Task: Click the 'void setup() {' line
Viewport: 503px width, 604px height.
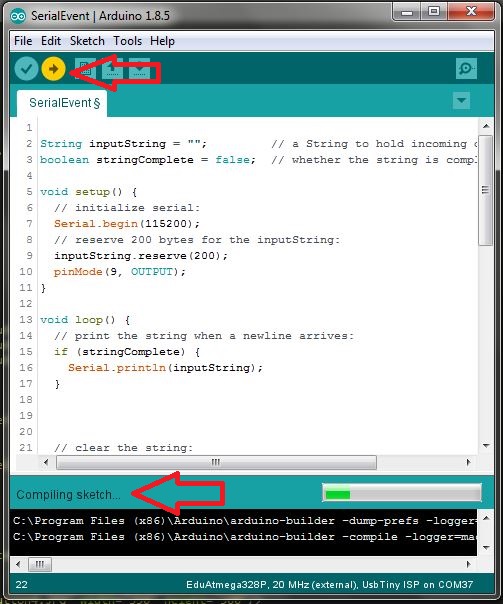Action: (x=89, y=192)
